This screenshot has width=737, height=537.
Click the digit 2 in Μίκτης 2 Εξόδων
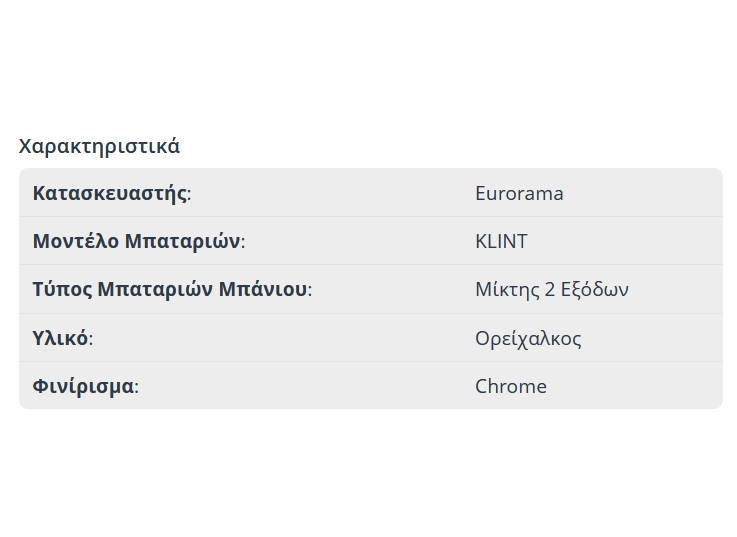point(550,290)
